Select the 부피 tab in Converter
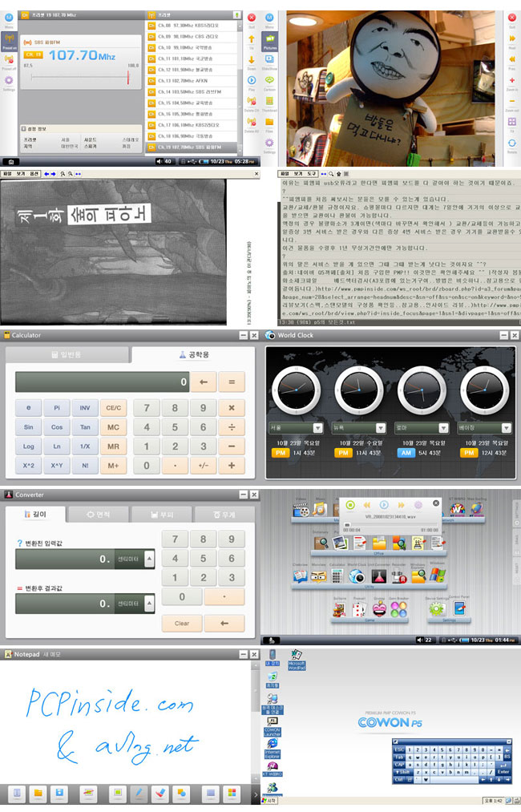Screen dimensions: 521x812 pyautogui.click(x=162, y=515)
